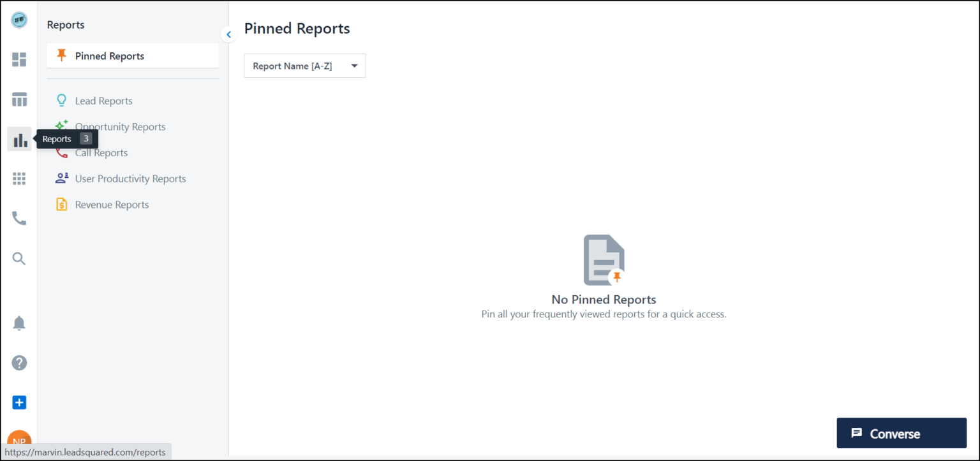The height and width of the screenshot is (461, 980).
Task: Open Opportunity Reports category
Action: coord(120,127)
